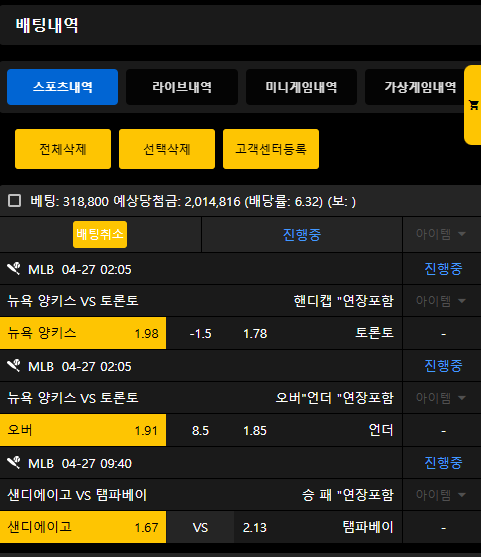Switch to the 라이브내역 tab
The image size is (481, 557).
[182, 87]
